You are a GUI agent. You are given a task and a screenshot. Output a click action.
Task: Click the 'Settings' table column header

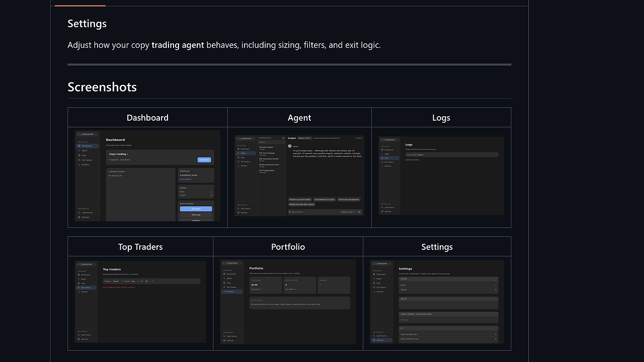point(437,247)
